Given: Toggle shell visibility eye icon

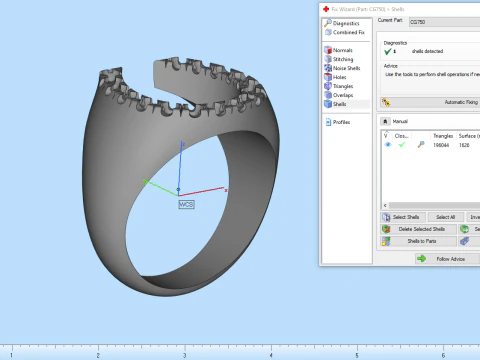Looking at the screenshot, I should click(388, 145).
